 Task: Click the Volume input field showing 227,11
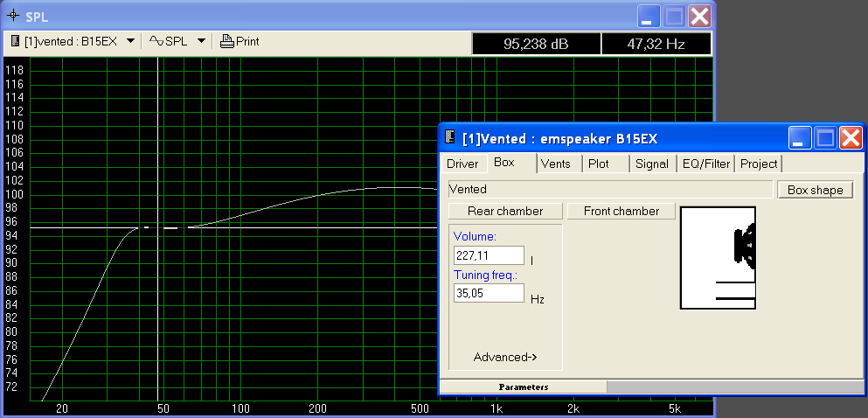coord(489,255)
